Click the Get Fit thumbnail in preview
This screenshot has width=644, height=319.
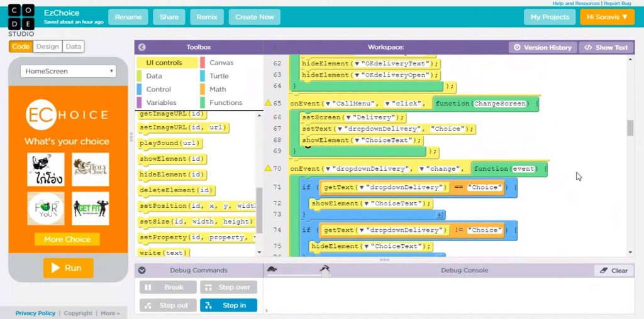tap(91, 208)
